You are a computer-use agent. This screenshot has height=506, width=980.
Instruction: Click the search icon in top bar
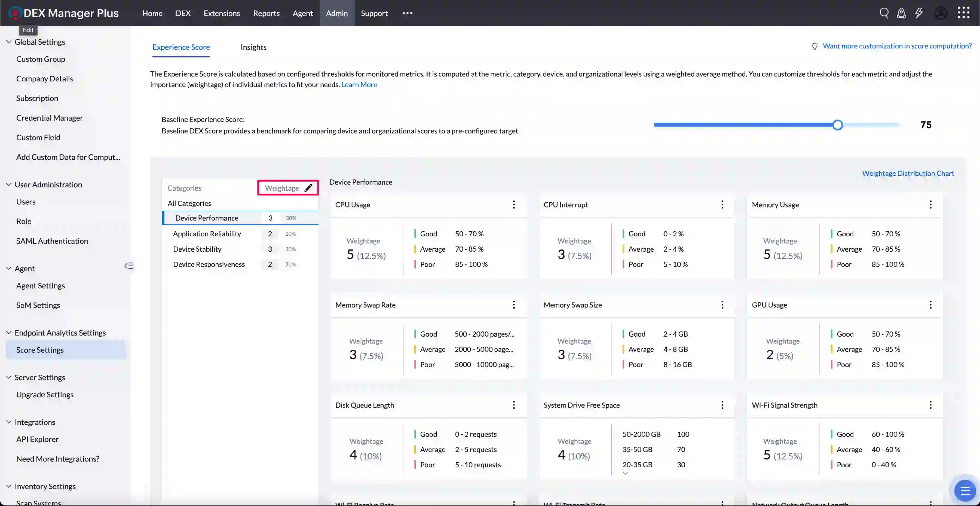pos(884,13)
